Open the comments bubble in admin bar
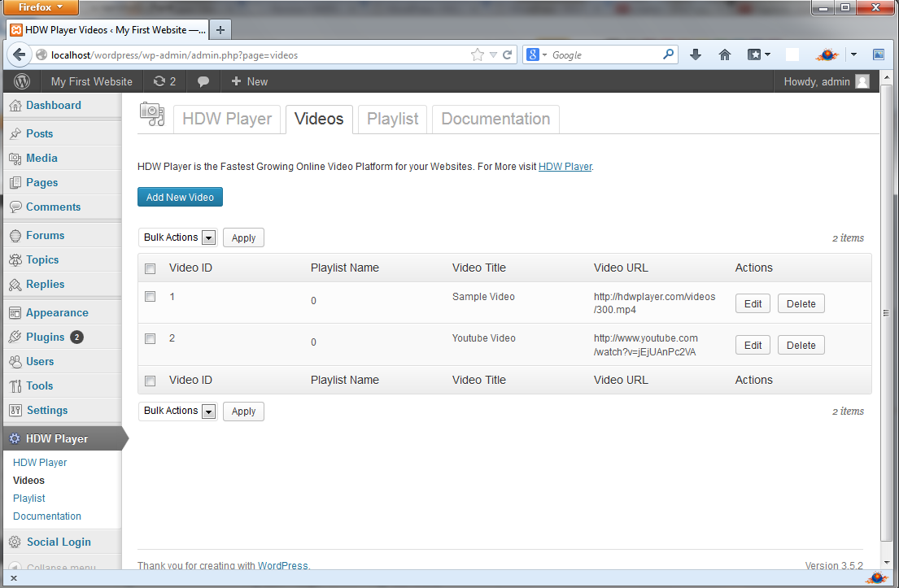 [203, 81]
